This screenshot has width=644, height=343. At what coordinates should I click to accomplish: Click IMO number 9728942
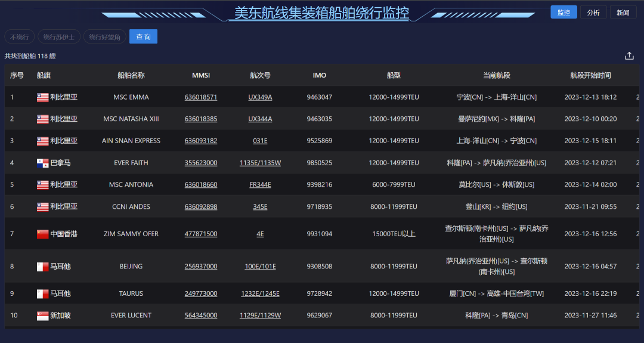point(319,293)
